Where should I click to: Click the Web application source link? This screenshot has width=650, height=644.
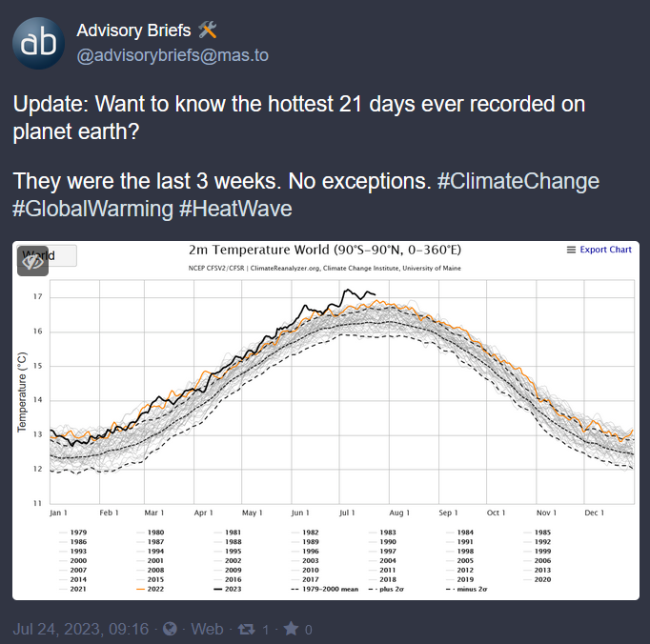pos(207,629)
